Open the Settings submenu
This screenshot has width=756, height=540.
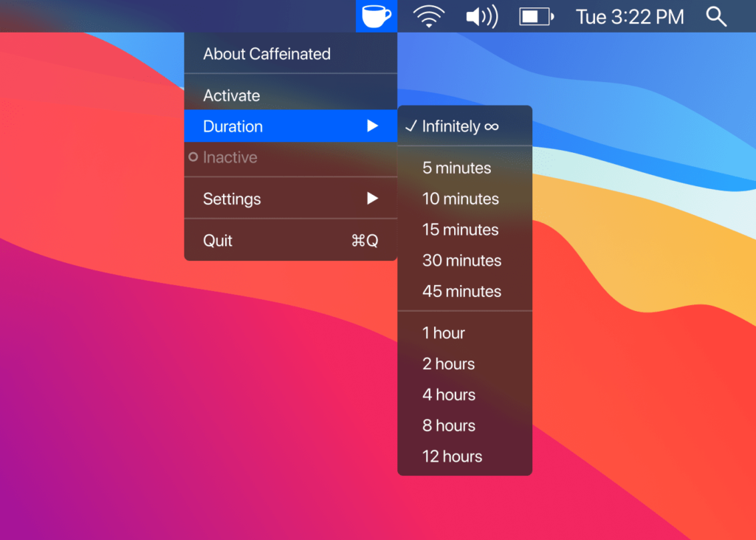tap(231, 199)
